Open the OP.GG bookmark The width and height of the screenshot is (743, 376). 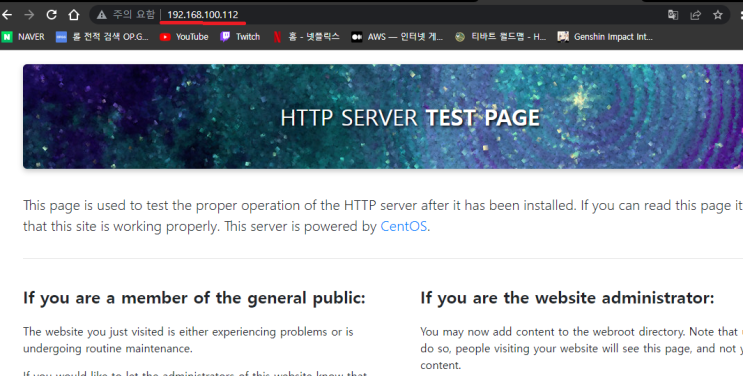[102, 37]
